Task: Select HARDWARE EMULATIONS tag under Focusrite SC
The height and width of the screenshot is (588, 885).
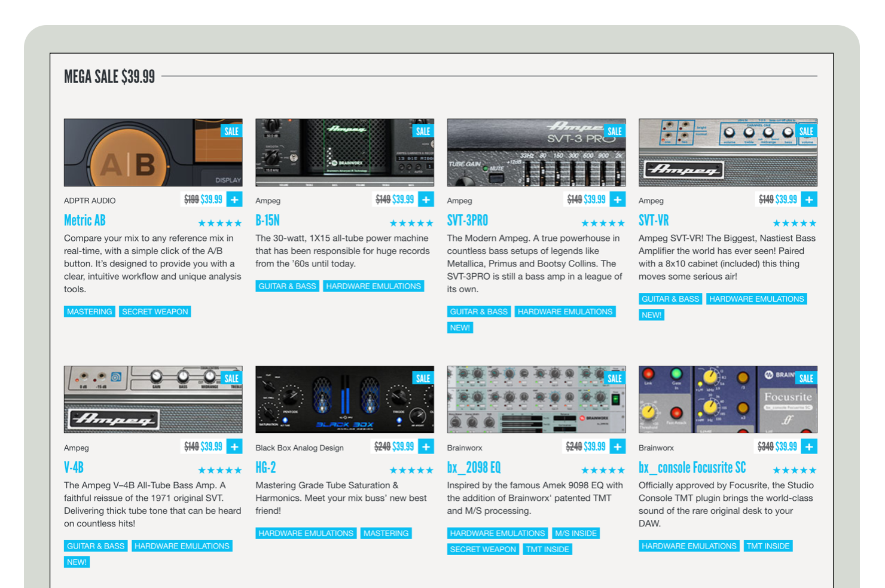Action: coord(689,546)
